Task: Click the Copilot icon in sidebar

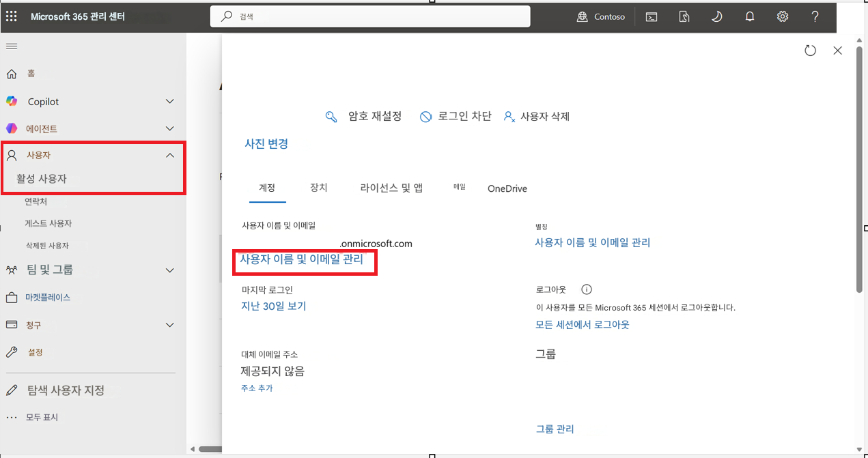Action: coord(12,101)
